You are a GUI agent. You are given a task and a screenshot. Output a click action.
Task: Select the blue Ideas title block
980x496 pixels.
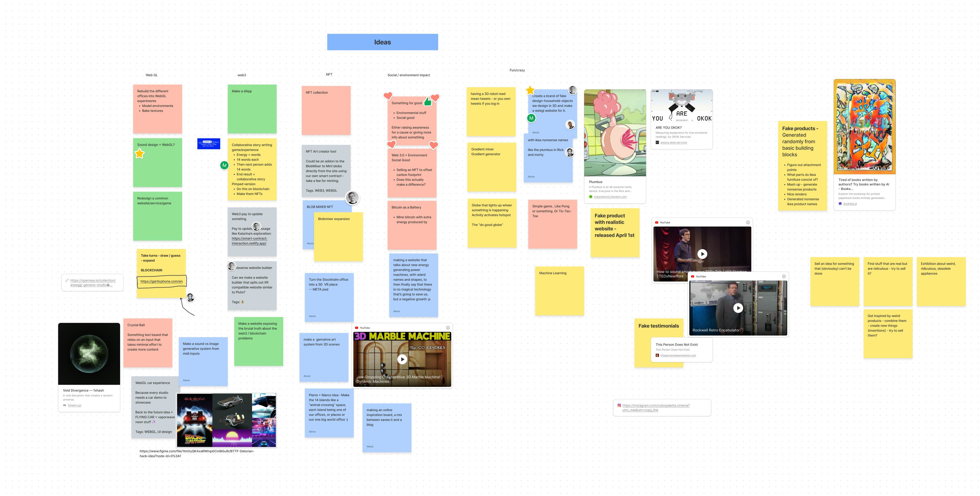(x=382, y=42)
